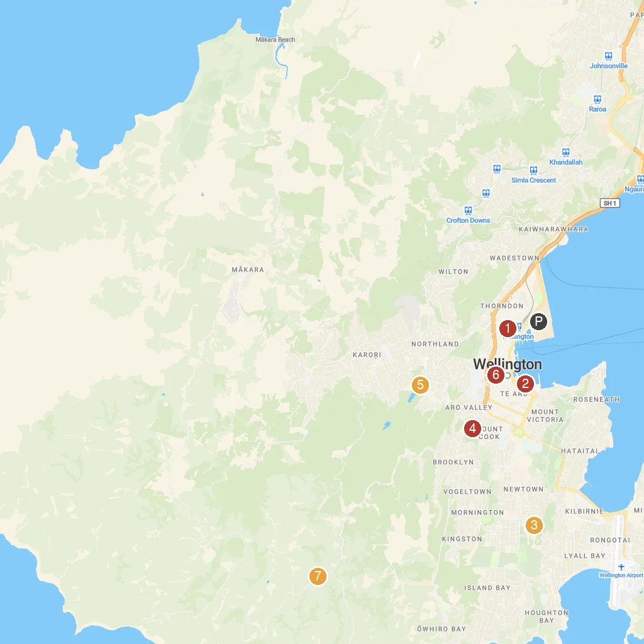Click the KARORI suburb label
This screenshot has height=644, width=644.
[x=367, y=355]
